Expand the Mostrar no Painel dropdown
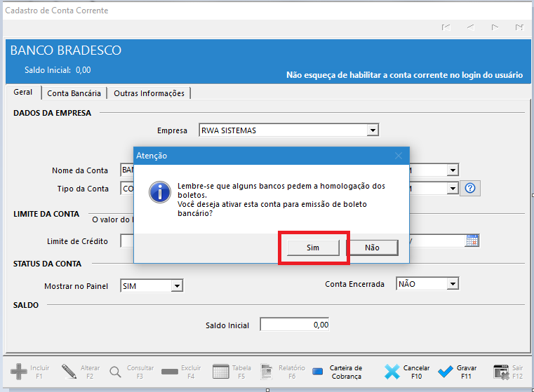 coord(177,286)
